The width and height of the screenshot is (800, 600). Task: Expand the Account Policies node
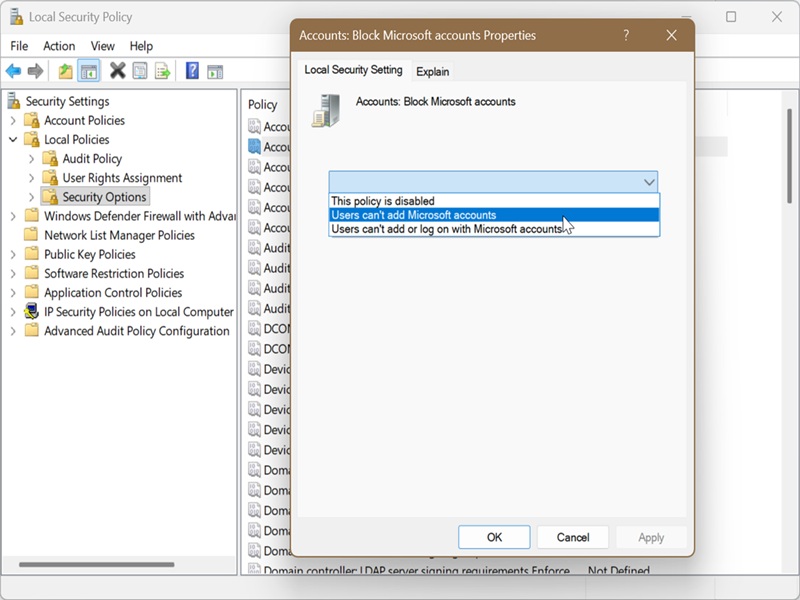click(13, 120)
